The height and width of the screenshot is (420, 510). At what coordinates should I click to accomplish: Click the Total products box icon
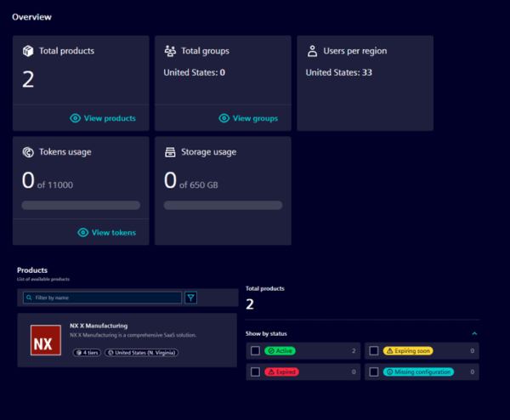tap(28, 51)
